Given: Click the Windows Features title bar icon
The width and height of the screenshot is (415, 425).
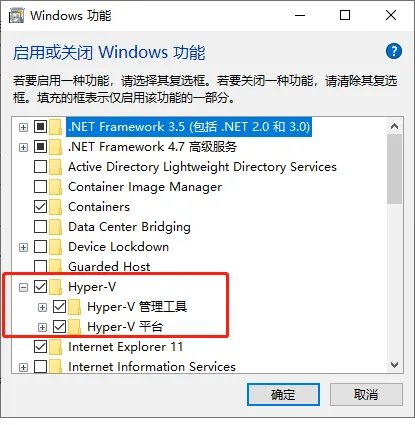Looking at the screenshot, I should point(16,15).
